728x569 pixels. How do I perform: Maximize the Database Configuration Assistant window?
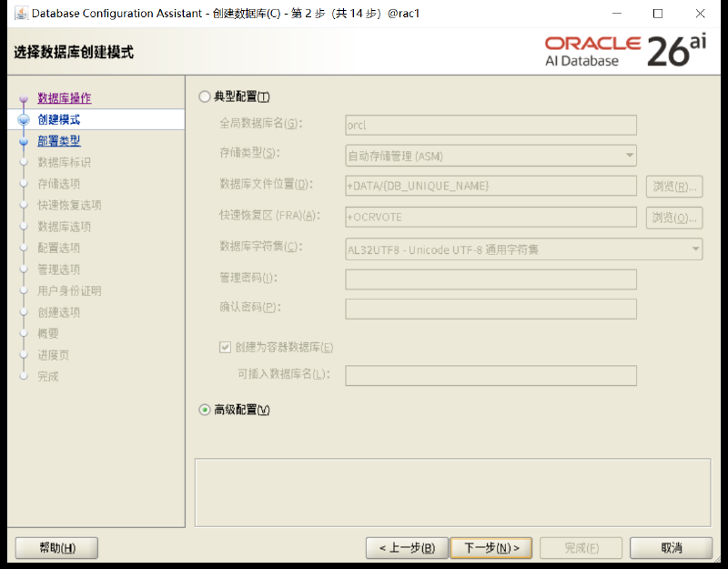[x=658, y=14]
